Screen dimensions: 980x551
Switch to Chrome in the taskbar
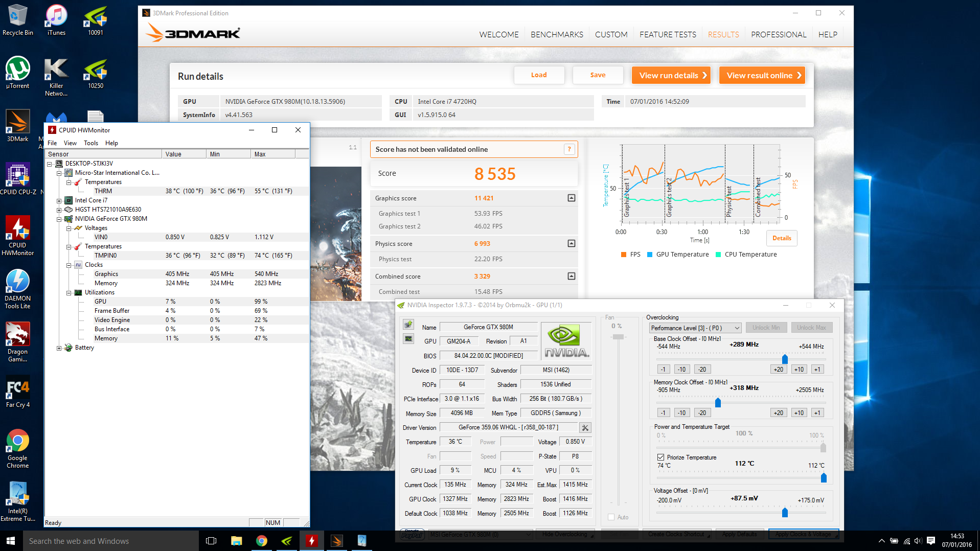click(261, 541)
